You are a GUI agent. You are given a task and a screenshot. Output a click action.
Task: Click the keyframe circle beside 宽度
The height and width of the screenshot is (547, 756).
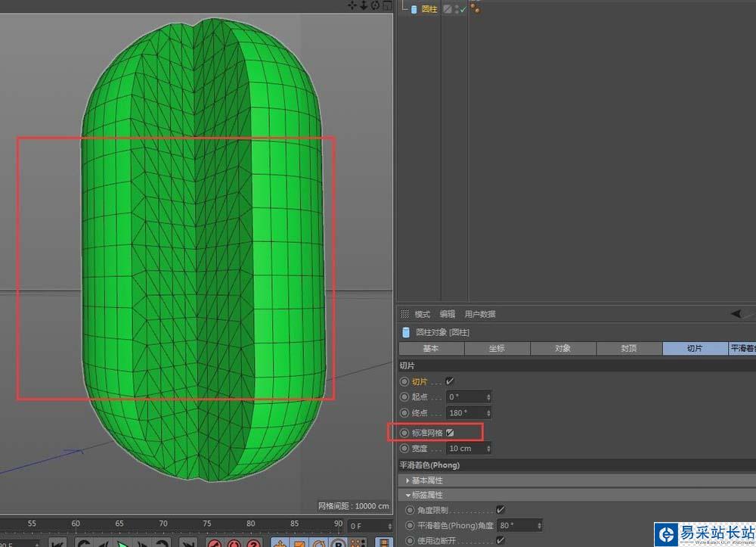pyautogui.click(x=404, y=449)
